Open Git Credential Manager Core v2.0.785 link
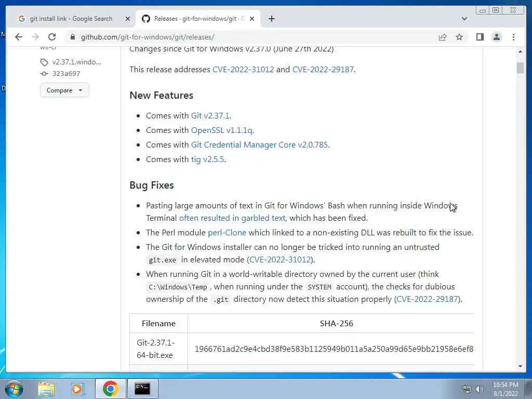This screenshot has width=532, height=399. coord(259,145)
